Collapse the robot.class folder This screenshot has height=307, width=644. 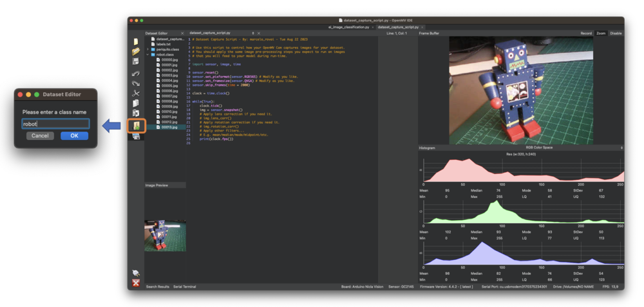click(147, 55)
